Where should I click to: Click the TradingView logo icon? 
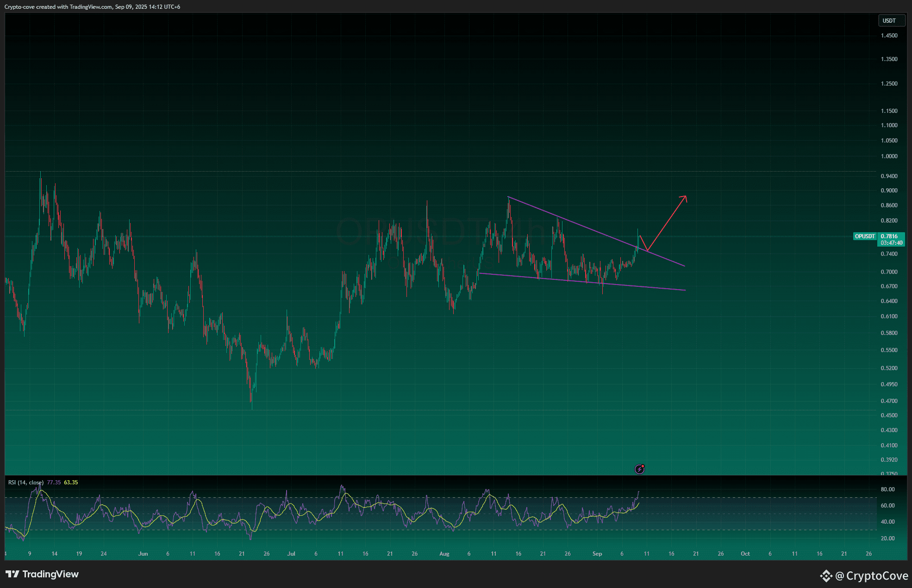(12, 574)
